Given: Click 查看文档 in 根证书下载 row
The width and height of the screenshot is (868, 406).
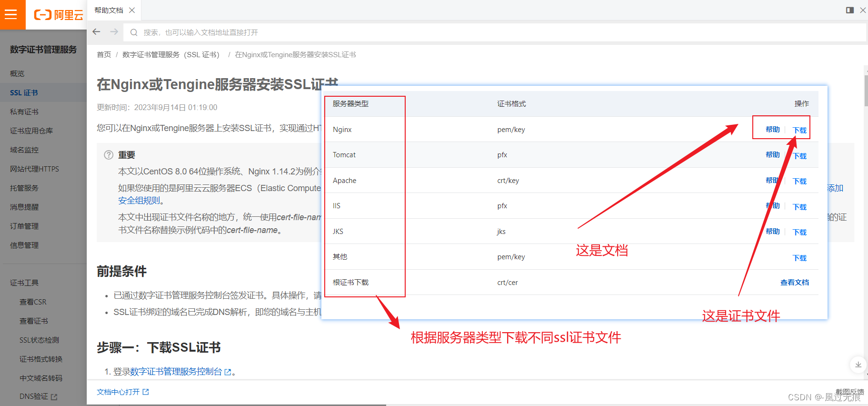Looking at the screenshot, I should coord(795,282).
